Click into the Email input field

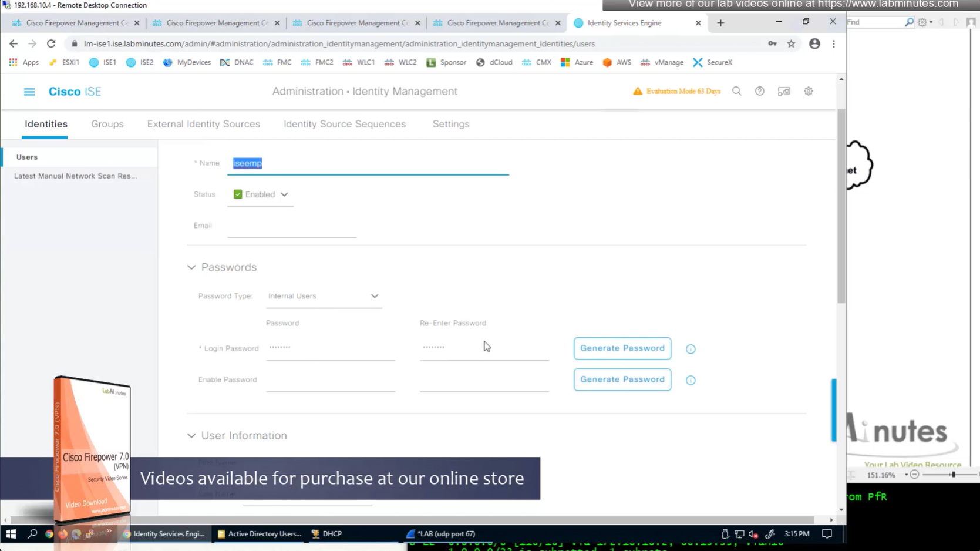point(292,226)
